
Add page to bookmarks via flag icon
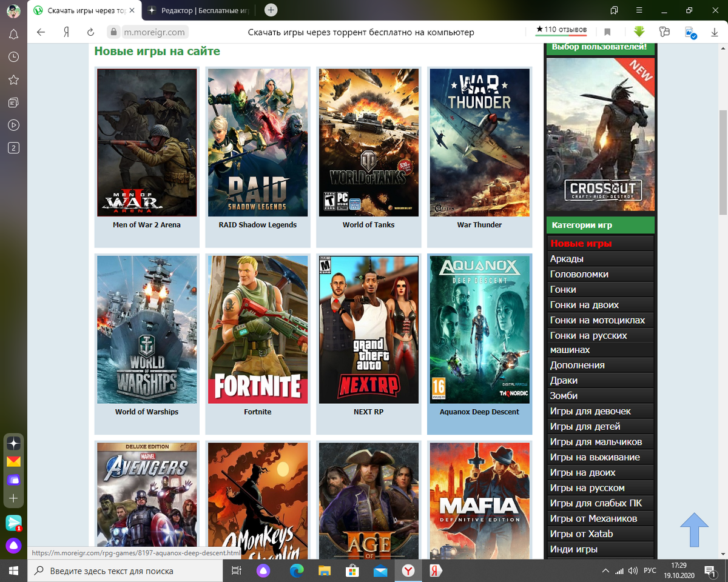[x=607, y=32]
